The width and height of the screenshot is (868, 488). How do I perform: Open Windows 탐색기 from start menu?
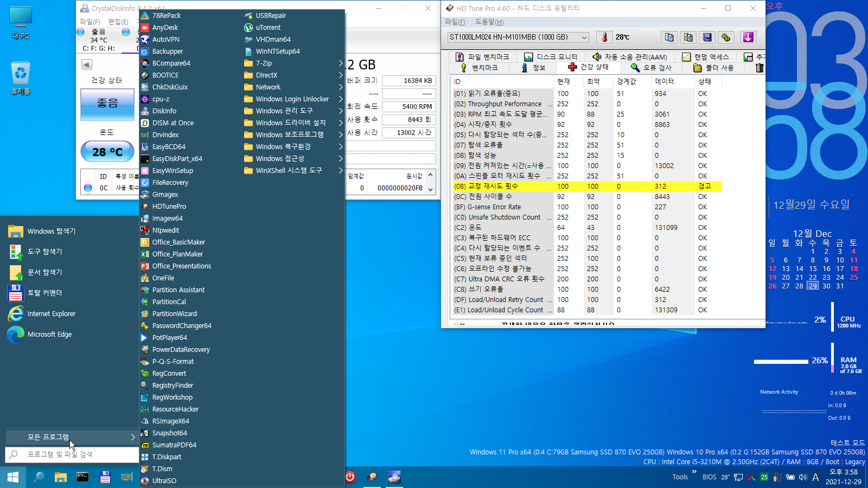pyautogui.click(x=52, y=232)
